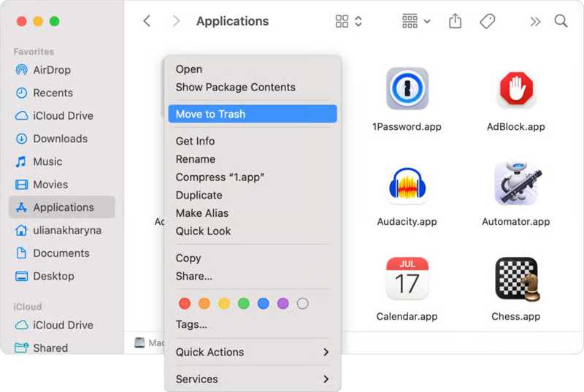Select the 1Password app icon
584x392 pixels.
point(407,88)
